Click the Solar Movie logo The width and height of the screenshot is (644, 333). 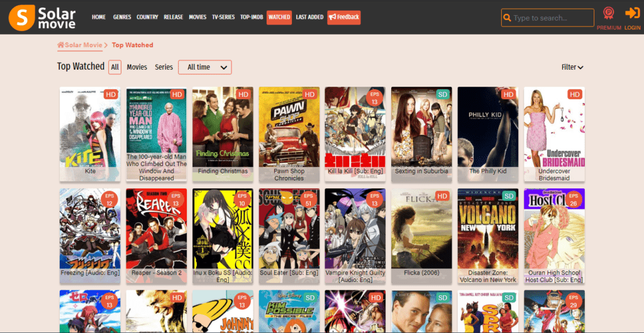click(x=42, y=17)
